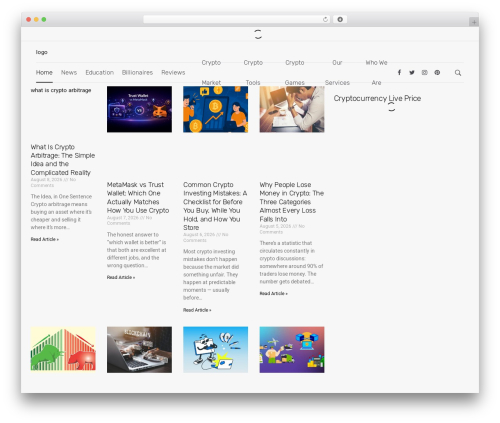Open 'MetaMask vs Trust Wallet' article title
Screen dimensions: 500x423
[138, 197]
